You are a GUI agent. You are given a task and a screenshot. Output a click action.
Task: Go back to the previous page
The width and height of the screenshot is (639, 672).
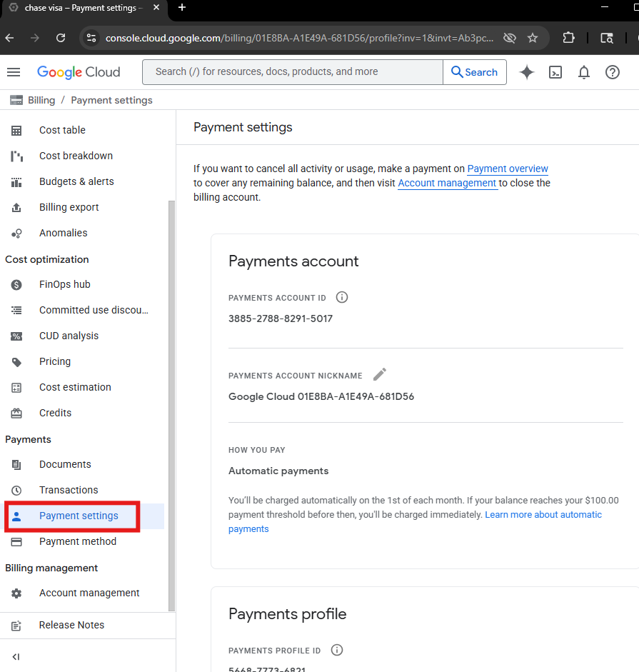click(9, 38)
